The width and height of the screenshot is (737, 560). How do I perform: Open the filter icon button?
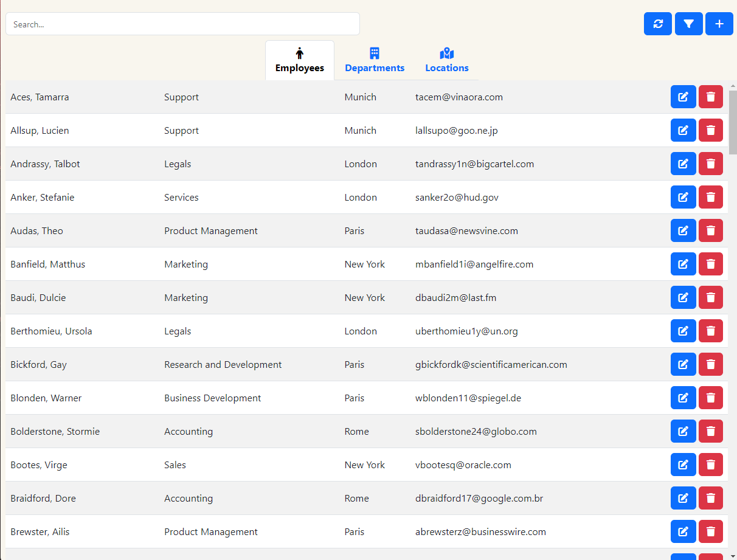coord(688,24)
